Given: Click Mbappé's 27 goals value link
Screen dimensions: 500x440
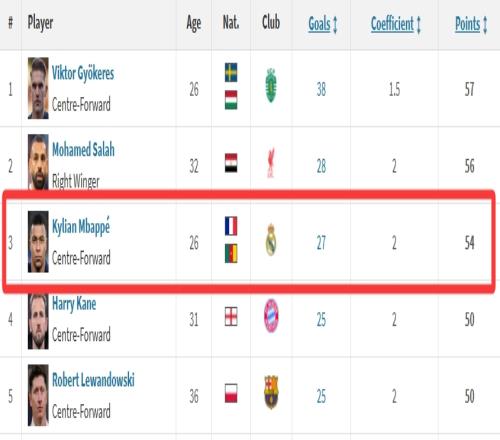Looking at the screenshot, I should click(321, 243).
